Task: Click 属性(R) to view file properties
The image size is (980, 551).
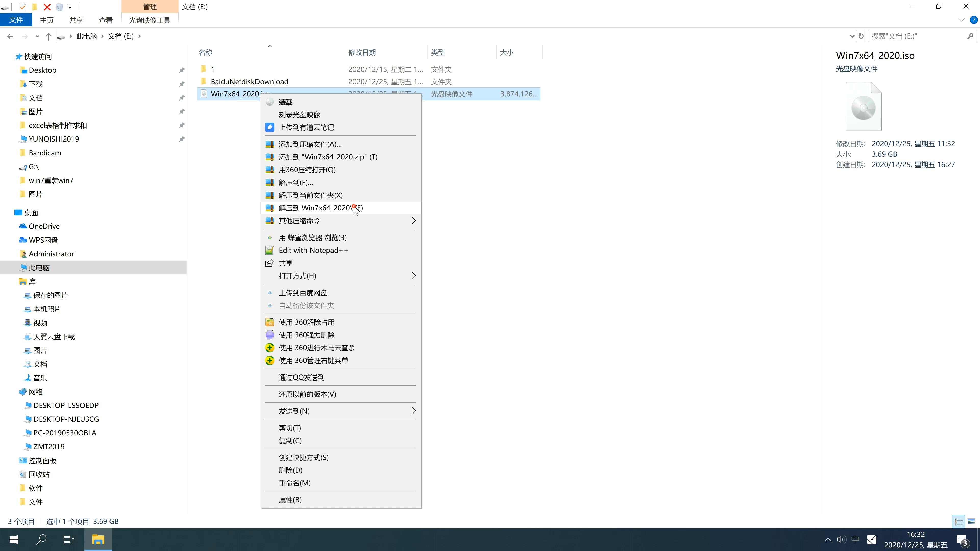Action: click(x=290, y=499)
